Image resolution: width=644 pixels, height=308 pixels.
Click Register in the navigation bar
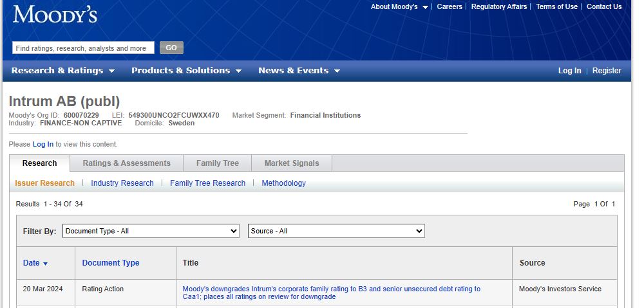pyautogui.click(x=607, y=71)
